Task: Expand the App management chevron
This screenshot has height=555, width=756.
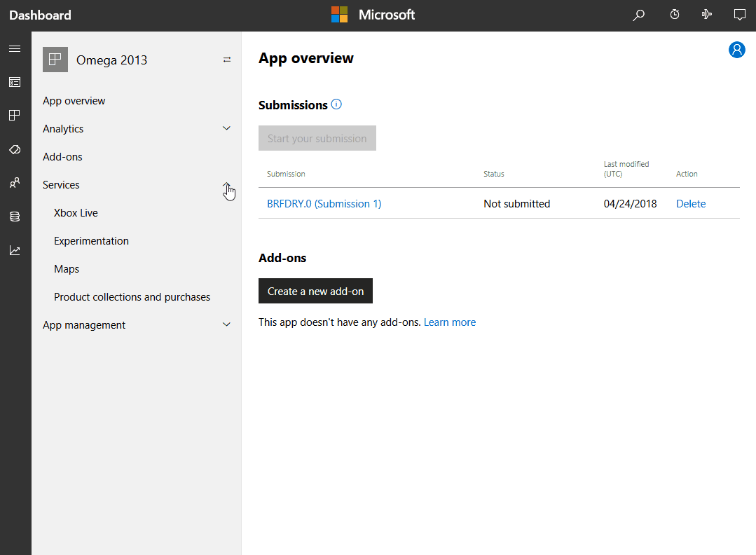Action: coord(226,324)
